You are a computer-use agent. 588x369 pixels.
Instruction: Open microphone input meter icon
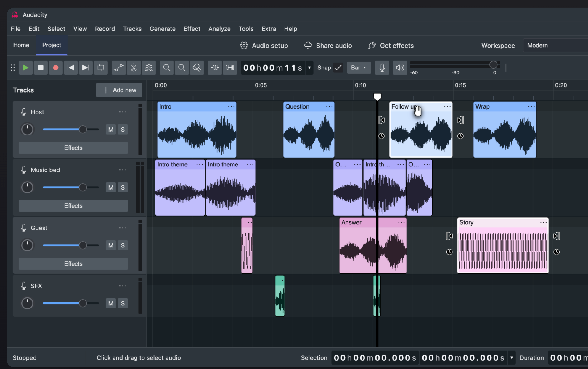coord(382,68)
